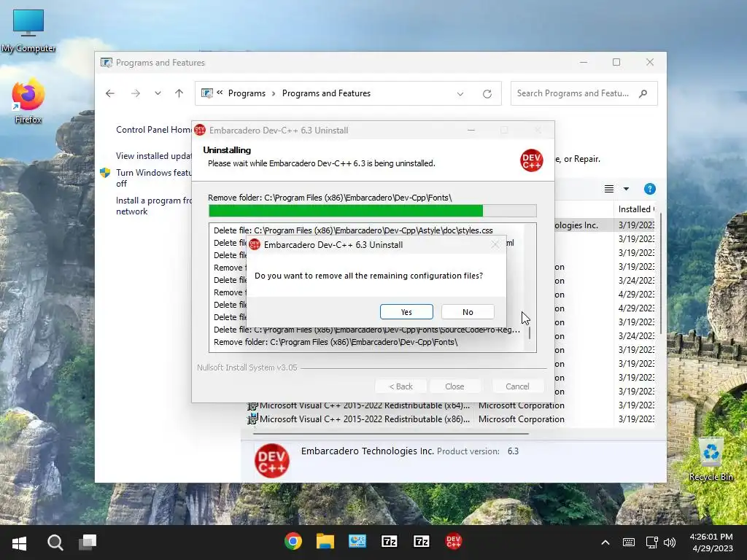Open Task View on the taskbar
The height and width of the screenshot is (560, 747).
(x=88, y=542)
